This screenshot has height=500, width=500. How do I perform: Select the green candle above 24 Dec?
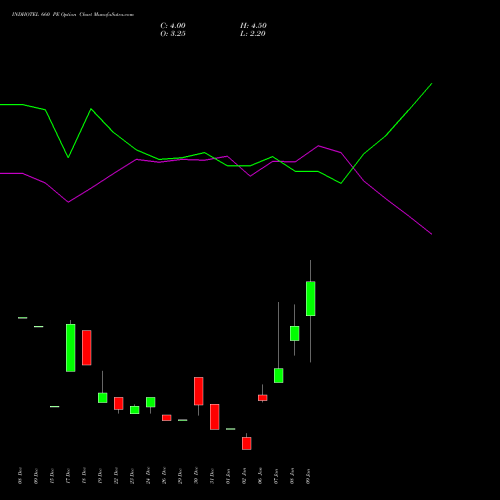click(x=151, y=402)
